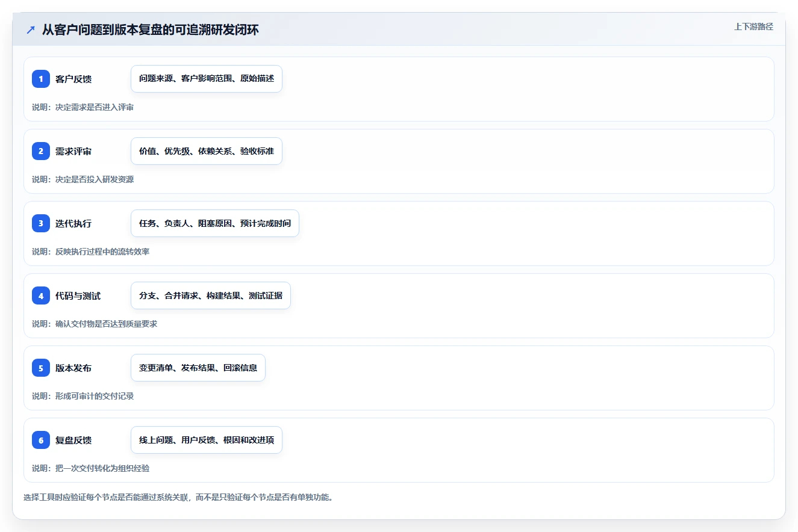Image resolution: width=798 pixels, height=532 pixels.
Task: Click the step 4 number badge
Action: tap(41, 295)
